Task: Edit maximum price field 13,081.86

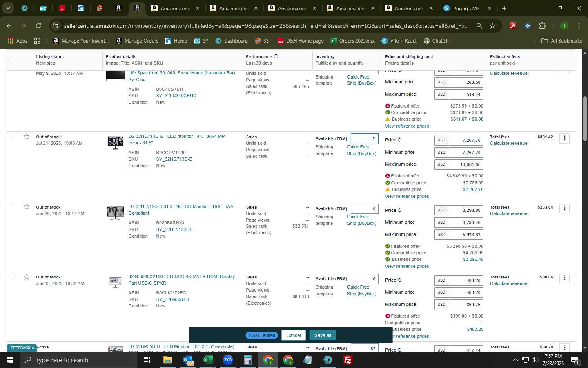Action: coord(465,164)
